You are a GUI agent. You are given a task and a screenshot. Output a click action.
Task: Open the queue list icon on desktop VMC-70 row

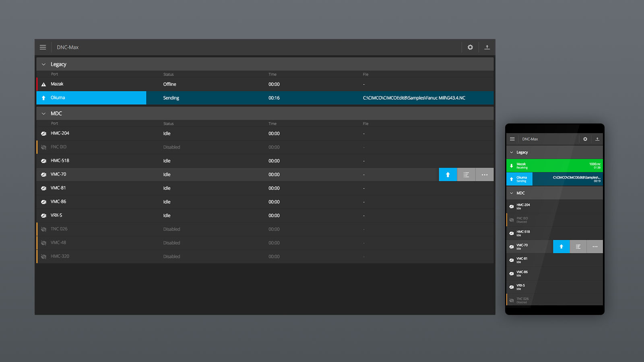(466, 175)
